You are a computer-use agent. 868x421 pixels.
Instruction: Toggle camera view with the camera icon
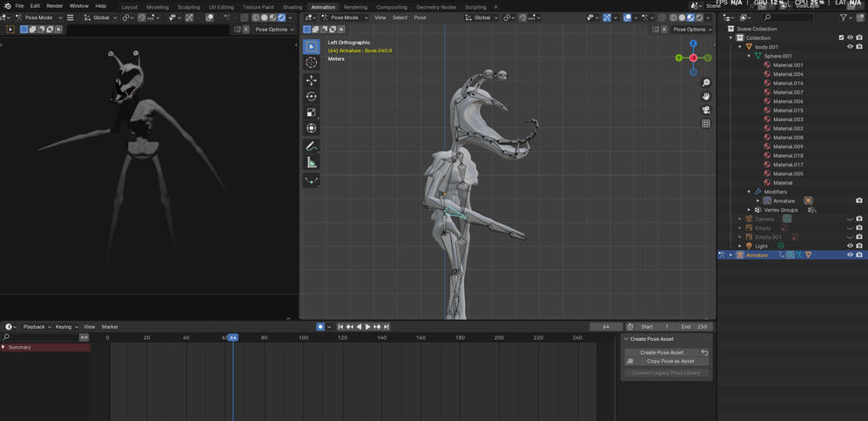tap(706, 110)
